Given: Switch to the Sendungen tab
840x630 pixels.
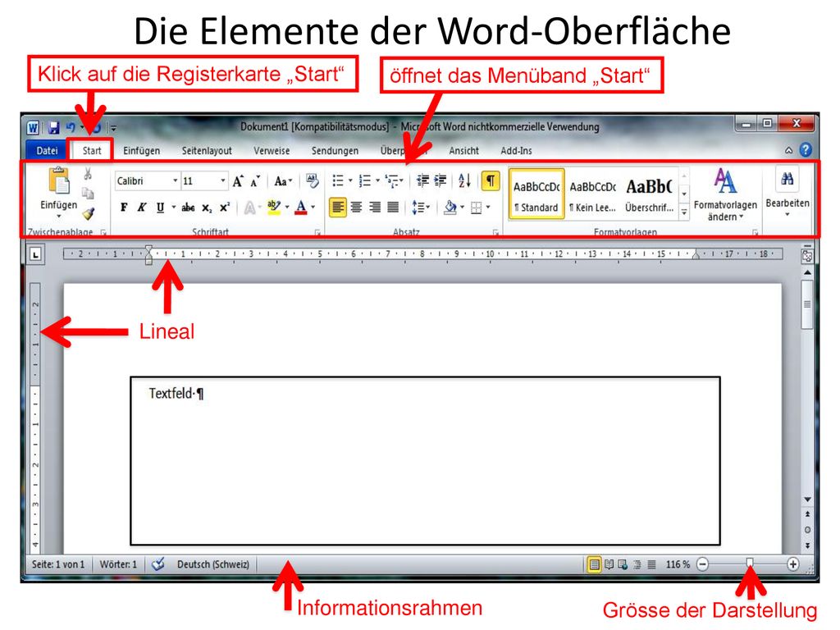Looking at the screenshot, I should coord(335,151).
